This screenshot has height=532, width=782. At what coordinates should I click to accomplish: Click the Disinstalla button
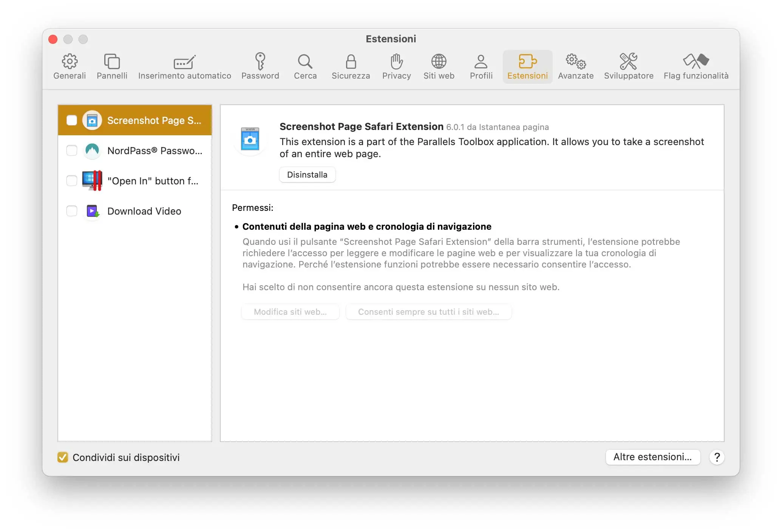coord(307,174)
